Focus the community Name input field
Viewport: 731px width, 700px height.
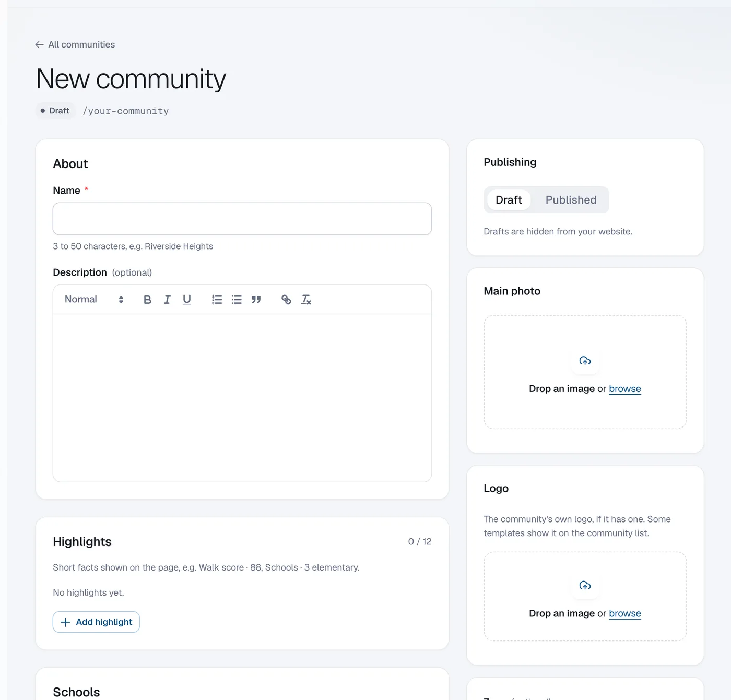(x=242, y=219)
